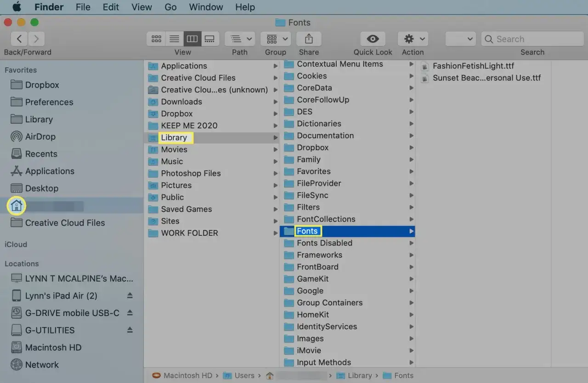
Task: Open the Path dropdown button
Action: click(x=240, y=39)
